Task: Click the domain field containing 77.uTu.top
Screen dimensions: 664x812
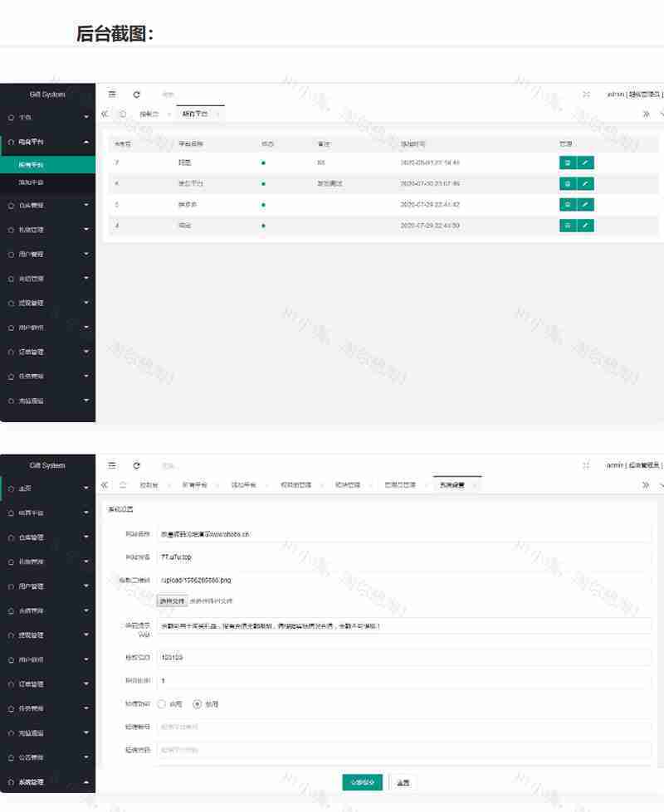Action: pos(403,557)
